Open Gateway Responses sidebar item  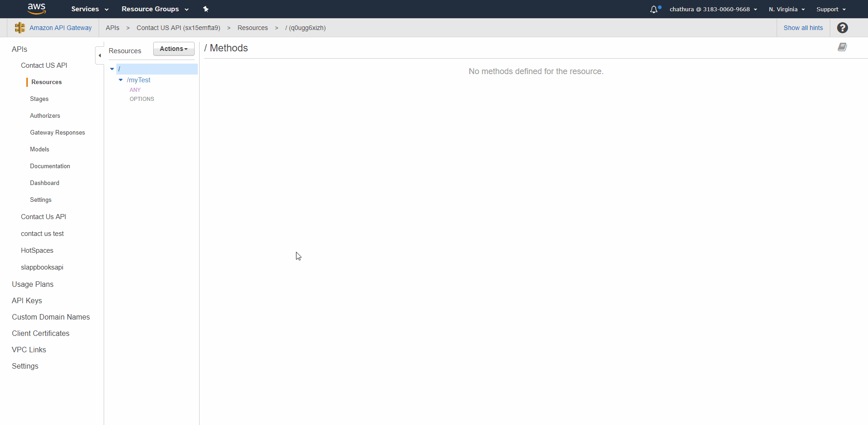point(57,133)
